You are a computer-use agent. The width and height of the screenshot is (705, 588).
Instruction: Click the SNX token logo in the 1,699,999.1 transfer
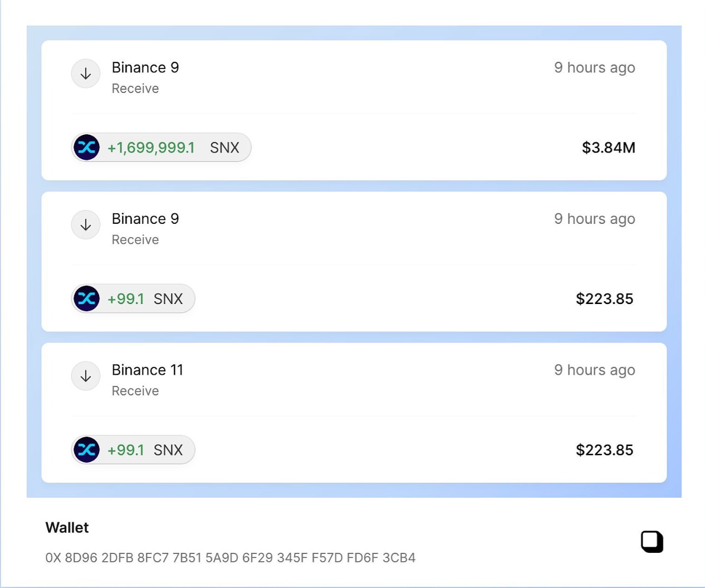(87, 148)
